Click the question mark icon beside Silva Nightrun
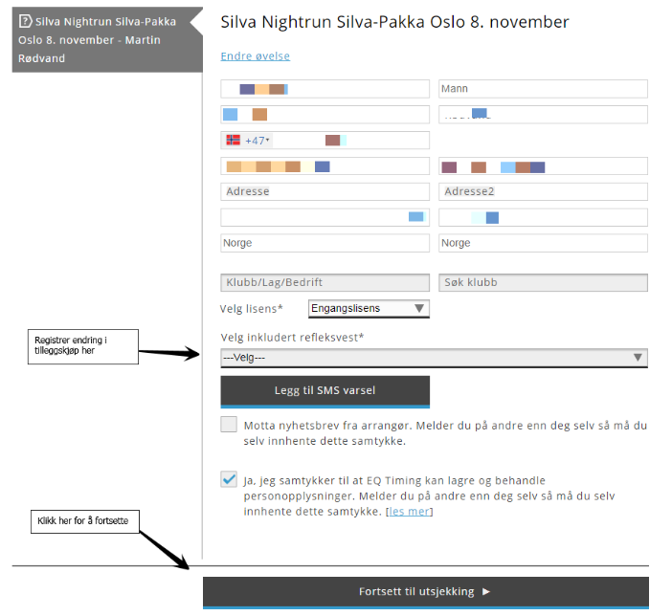The image size is (672, 616). point(26,20)
